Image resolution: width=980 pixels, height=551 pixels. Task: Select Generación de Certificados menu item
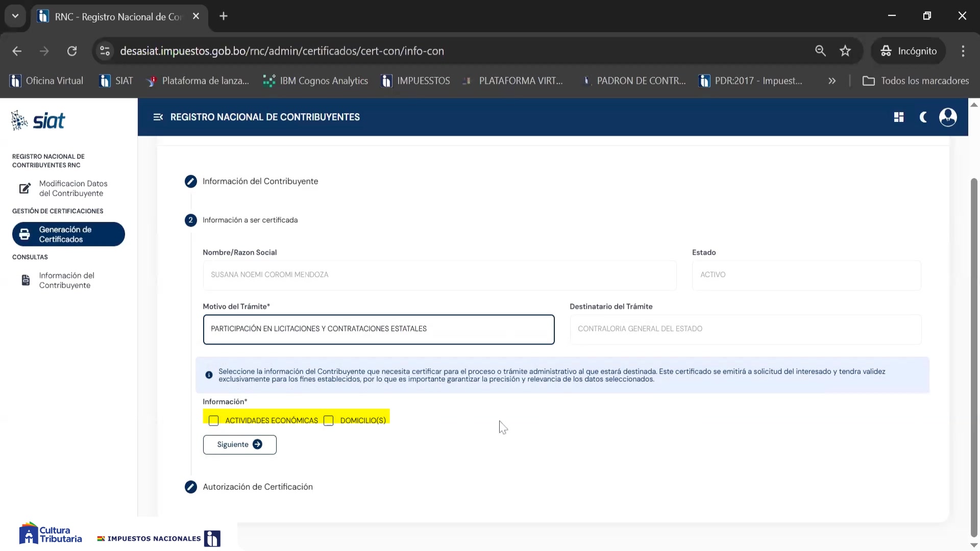[x=68, y=234]
